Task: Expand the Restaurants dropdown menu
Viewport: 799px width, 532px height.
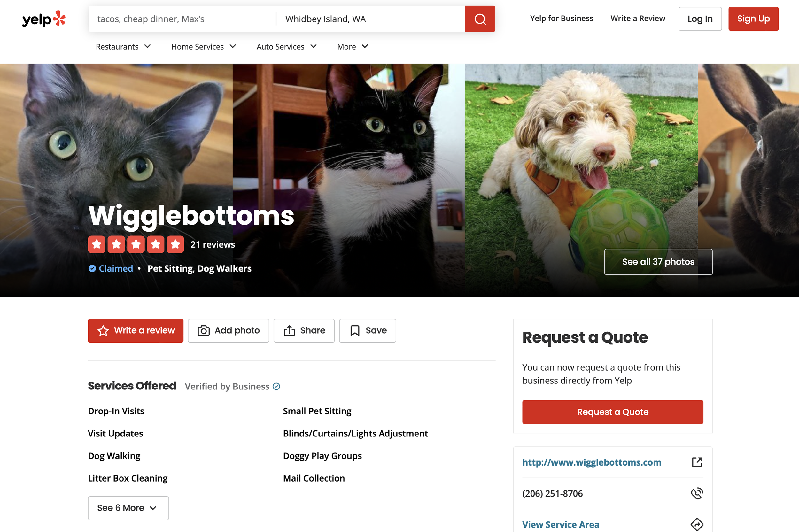Action: click(123, 46)
